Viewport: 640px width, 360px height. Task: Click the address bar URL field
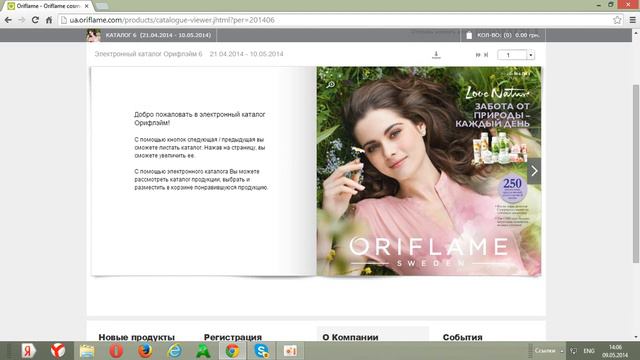[335, 20]
